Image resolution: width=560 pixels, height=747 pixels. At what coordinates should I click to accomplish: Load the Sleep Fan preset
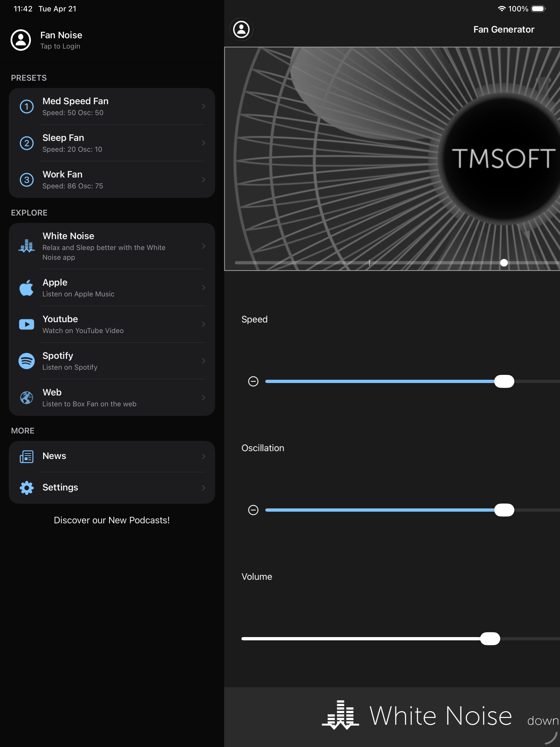coord(112,143)
